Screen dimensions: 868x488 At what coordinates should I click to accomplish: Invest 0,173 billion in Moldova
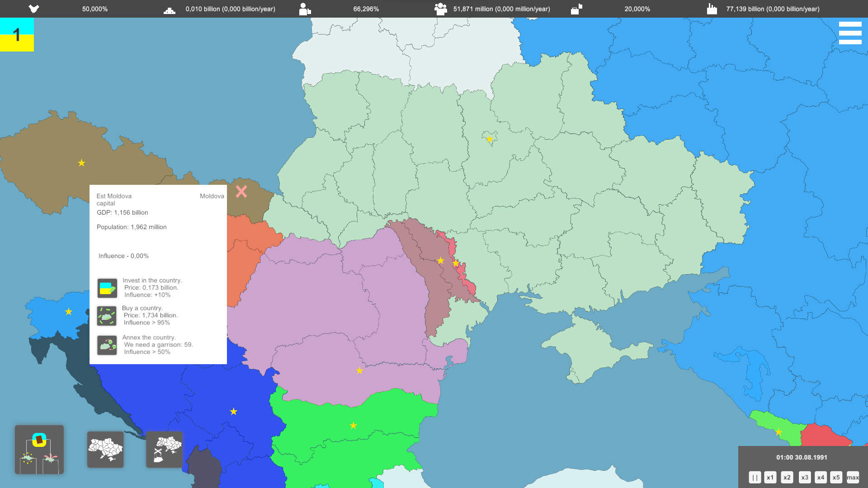pyautogui.click(x=107, y=288)
